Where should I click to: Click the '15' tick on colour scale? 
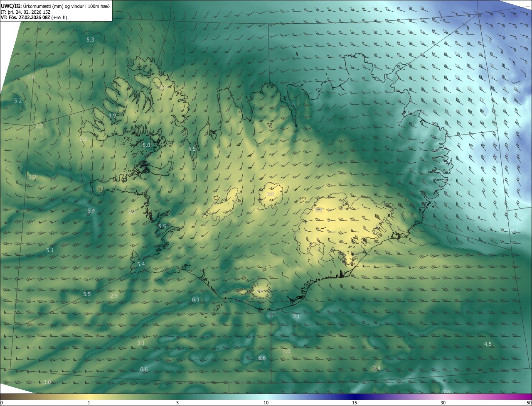pos(355,403)
